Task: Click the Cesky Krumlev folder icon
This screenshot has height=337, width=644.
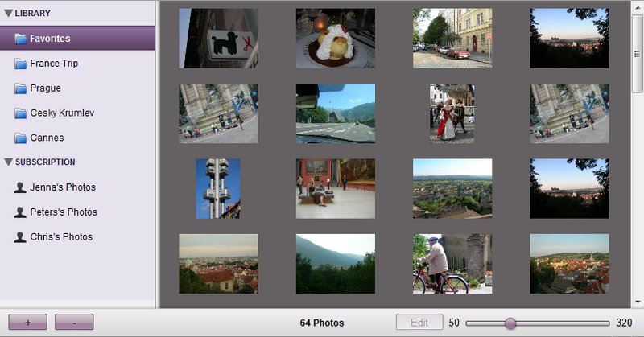Action: tap(21, 113)
